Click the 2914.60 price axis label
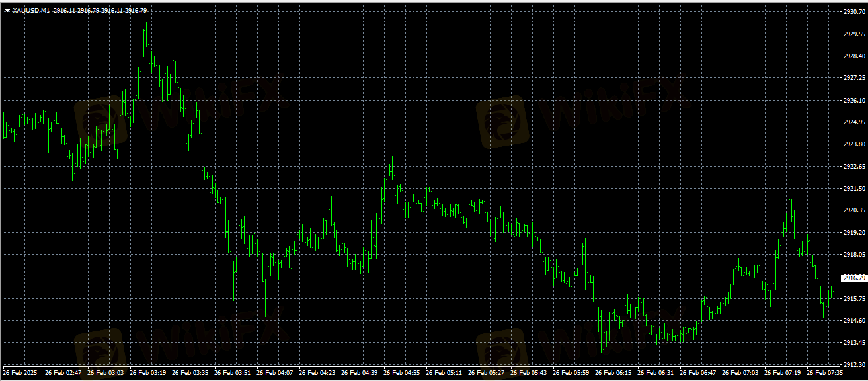868x381 pixels. click(853, 321)
